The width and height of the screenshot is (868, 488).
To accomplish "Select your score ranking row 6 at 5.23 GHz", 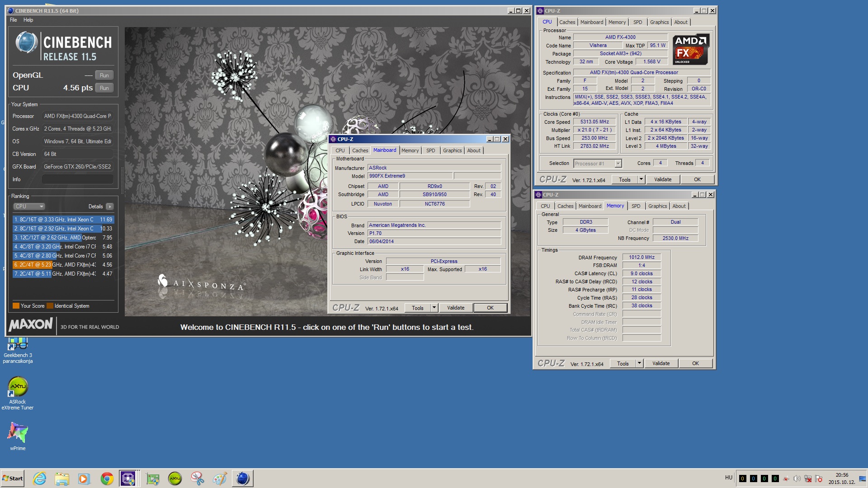I will pos(63,265).
